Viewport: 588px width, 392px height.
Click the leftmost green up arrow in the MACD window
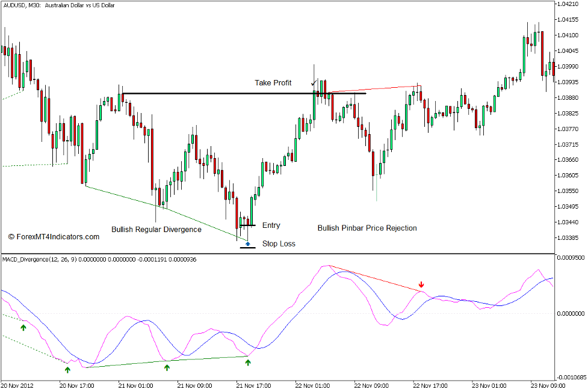coord(23,329)
